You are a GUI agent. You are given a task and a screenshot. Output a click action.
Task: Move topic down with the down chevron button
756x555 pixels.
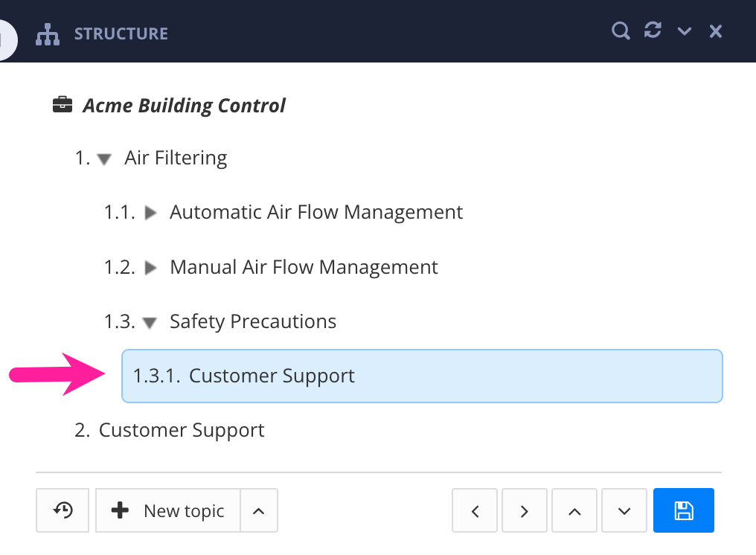624,510
